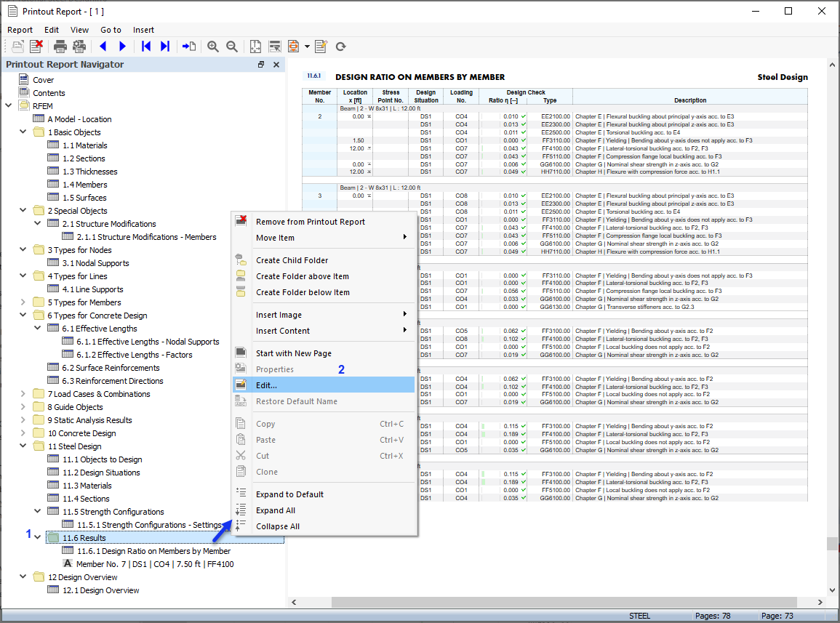The image size is (840, 623).
Task: Click the Zoom In magnifier icon
Action: pyautogui.click(x=212, y=46)
